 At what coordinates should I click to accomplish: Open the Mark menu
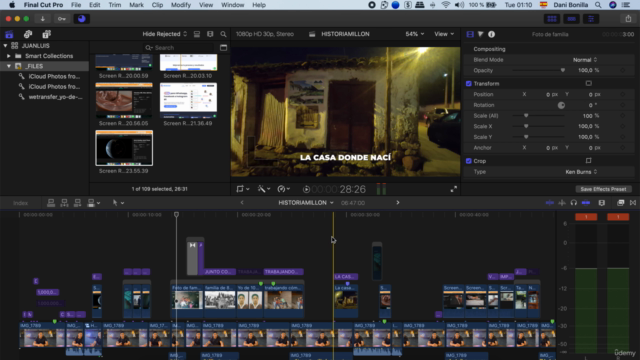coord(136,5)
